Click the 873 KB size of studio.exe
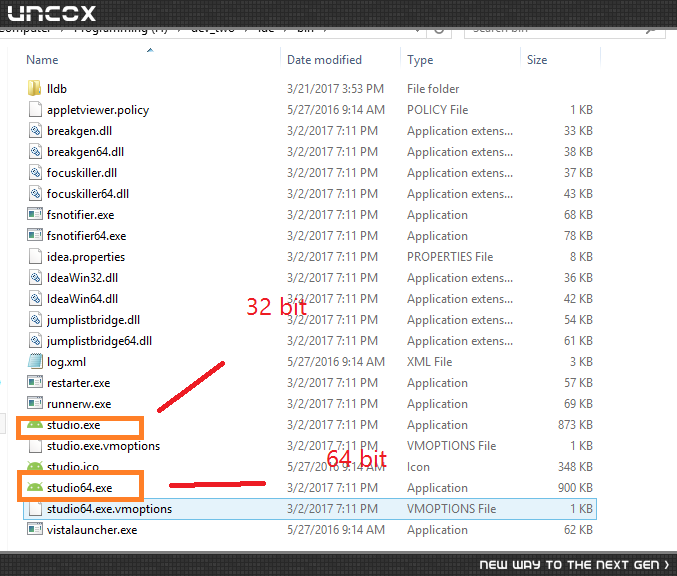Viewport: 677px width, 576px height. [575, 424]
